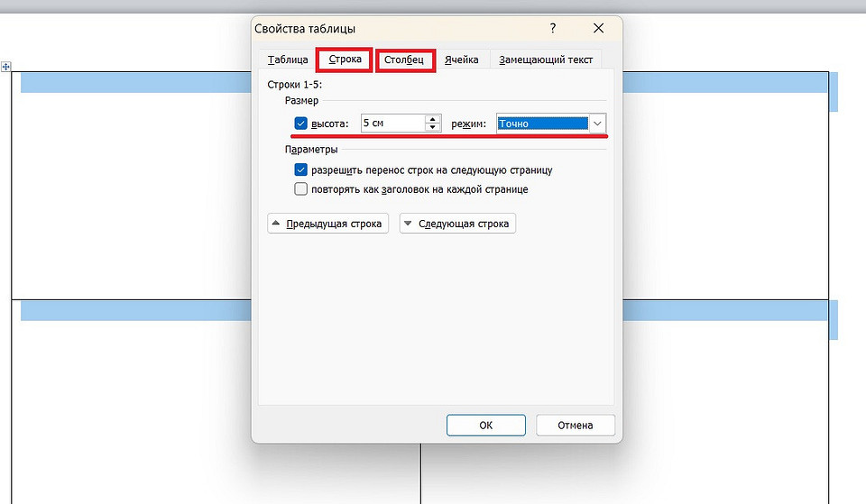Viewport: 866px width, 504px height.
Task: Select the Строка tab
Action: coord(345,60)
